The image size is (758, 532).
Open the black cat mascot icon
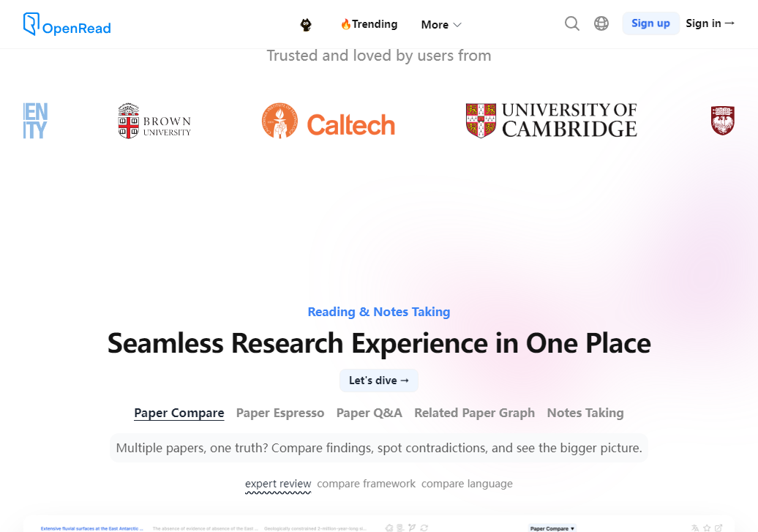(306, 25)
